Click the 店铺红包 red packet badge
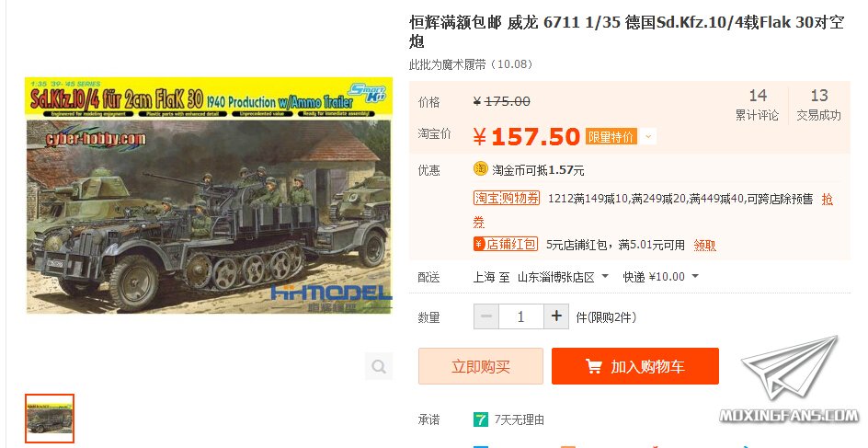Screen dimensions: 868x448 506,244
